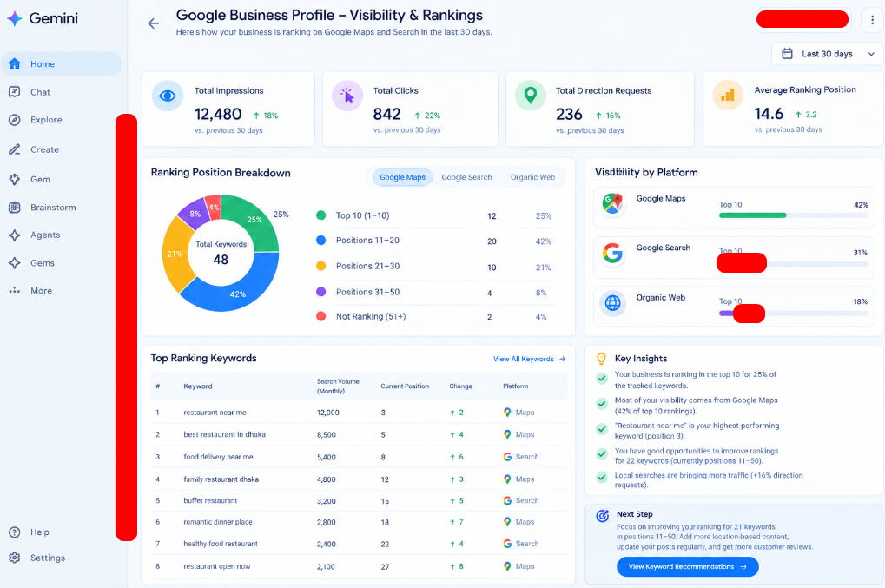
Task: Switch to the Google Search tab
Action: pos(466,177)
